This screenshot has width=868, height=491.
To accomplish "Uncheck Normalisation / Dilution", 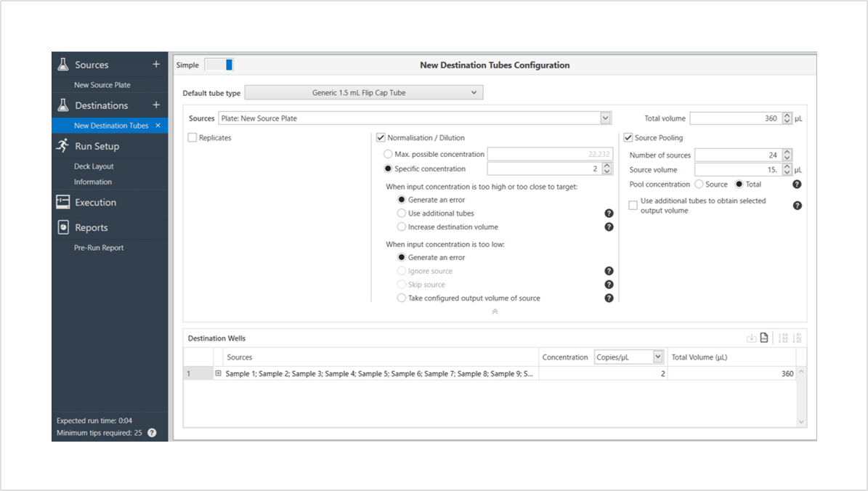I will tap(381, 138).
